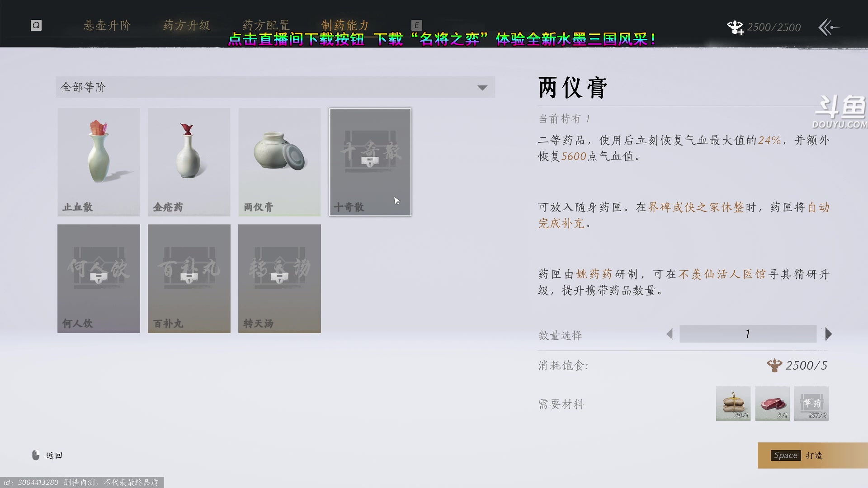Increase quantity with the right arrow

[829, 334]
